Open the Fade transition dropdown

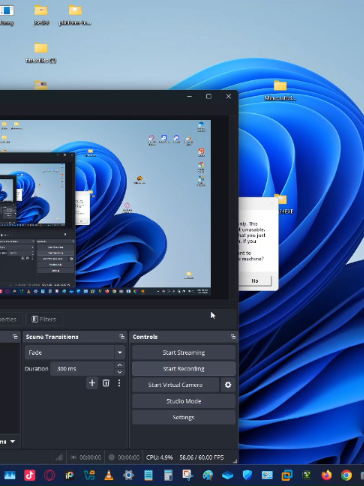tap(75, 352)
